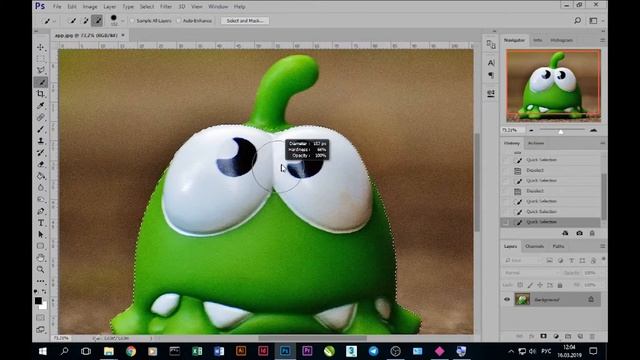Create new adjustment layer icon
640x360 pixels.
pyautogui.click(x=556, y=336)
